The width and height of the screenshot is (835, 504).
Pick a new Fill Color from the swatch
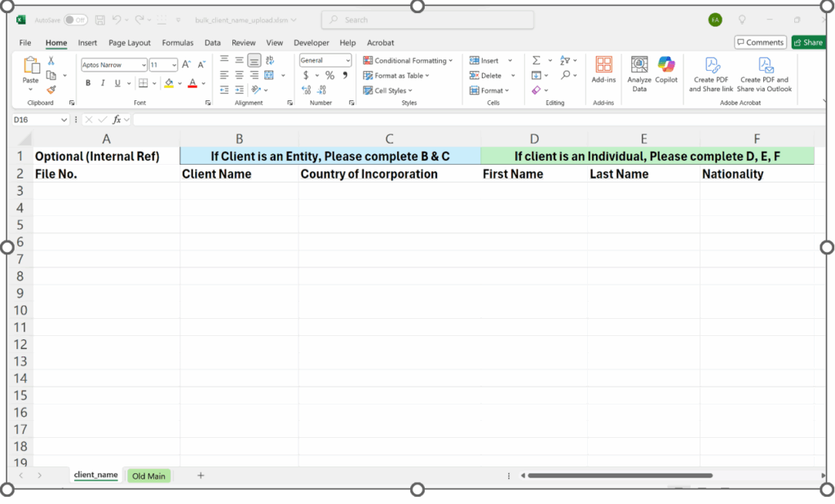click(x=179, y=83)
